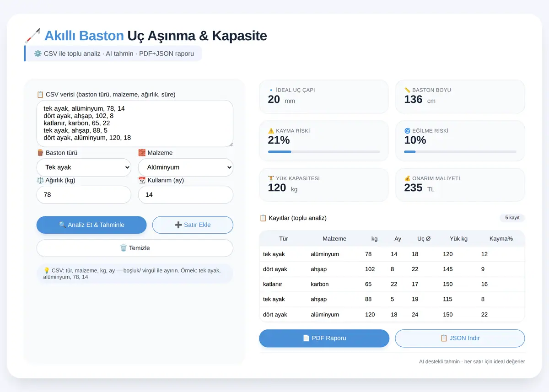Screen dimensions: 549x392
Task: Click the Kayma% column header
Action: click(501, 239)
